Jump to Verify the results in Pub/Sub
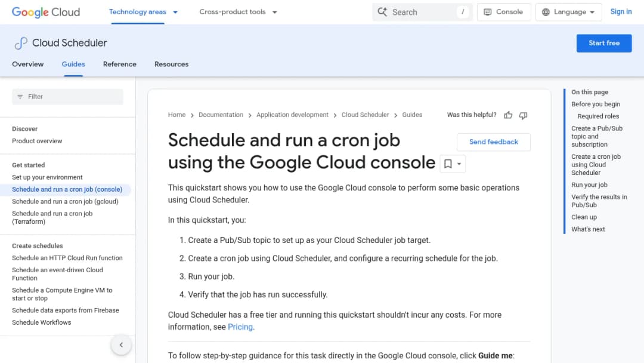 599,201
